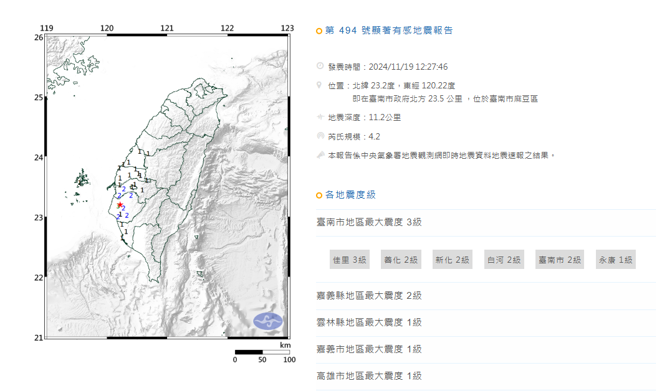Click the pin icon beside 本報告係中央氣象署
The height and width of the screenshot is (391, 656).
coord(320,155)
